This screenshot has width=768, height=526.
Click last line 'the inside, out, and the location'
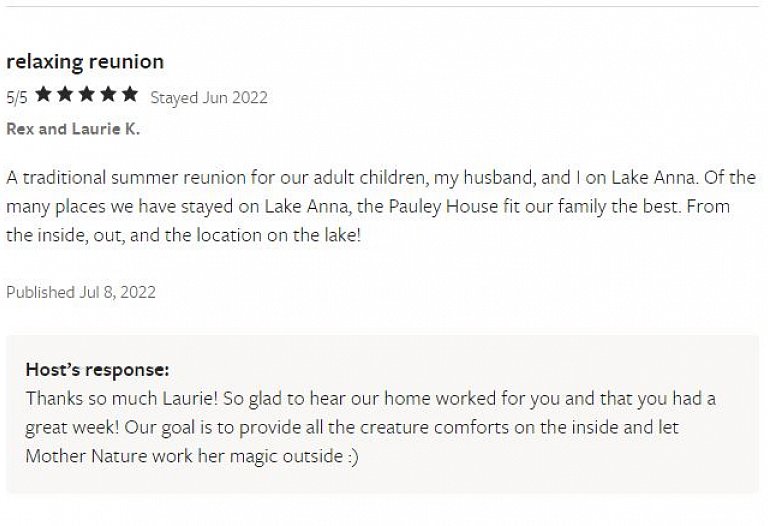tap(184, 236)
